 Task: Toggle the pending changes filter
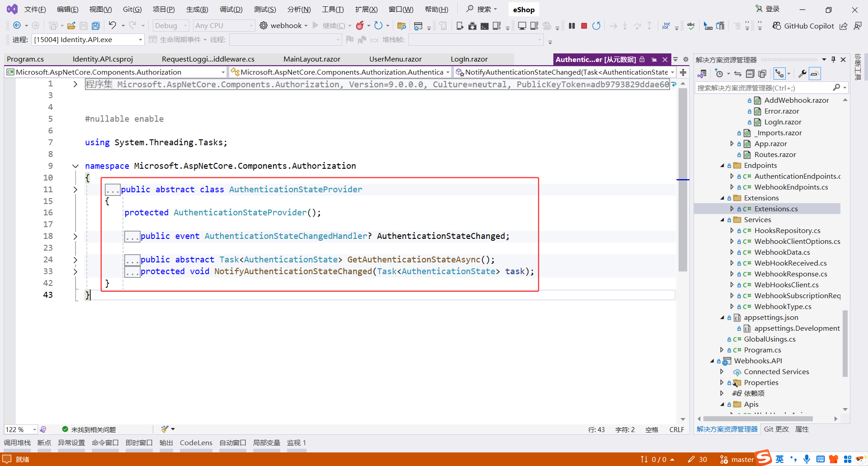[x=719, y=73]
